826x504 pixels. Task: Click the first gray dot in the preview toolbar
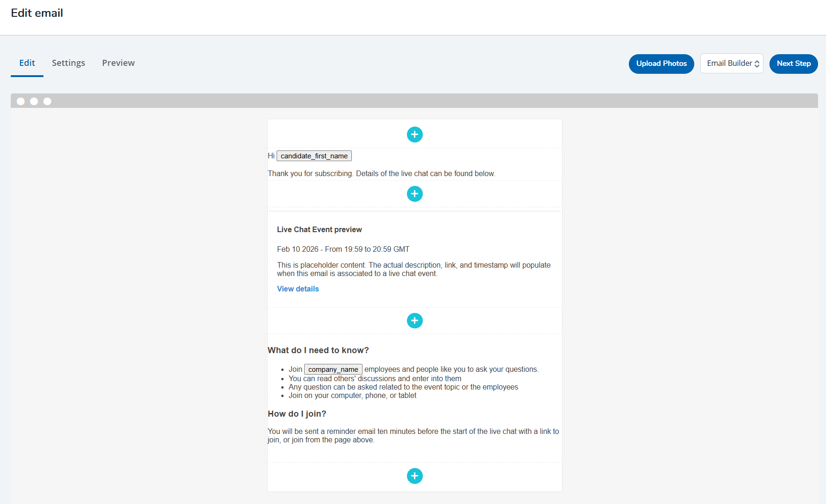coord(21,101)
